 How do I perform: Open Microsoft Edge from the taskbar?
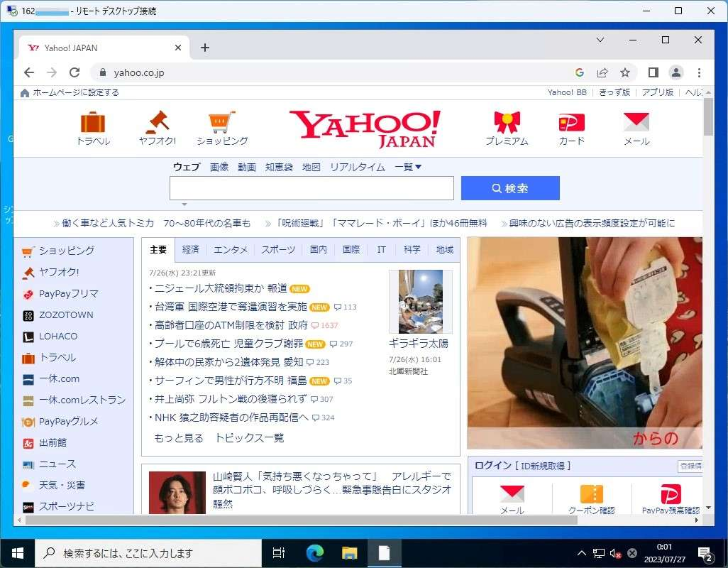pos(315,552)
